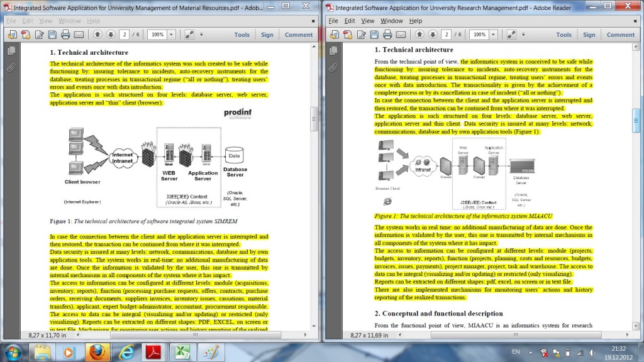Open toolbar options arrow in Research Management window
The image size is (644, 362).
523,35
